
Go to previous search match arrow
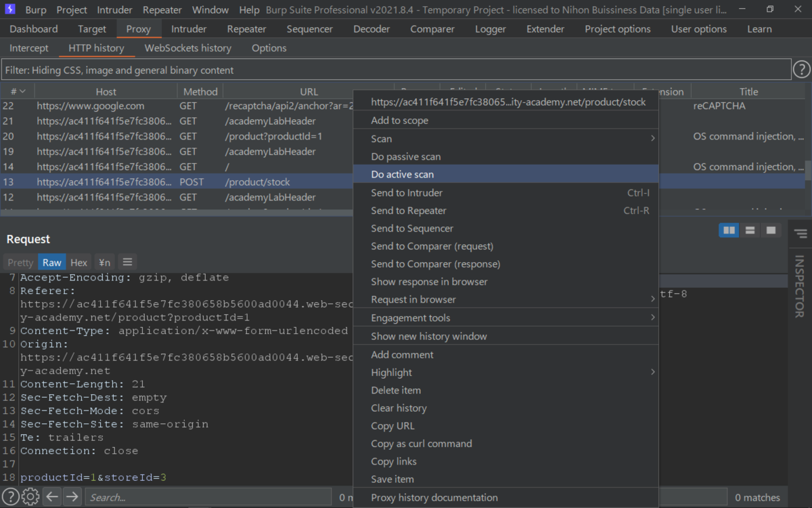coord(52,496)
